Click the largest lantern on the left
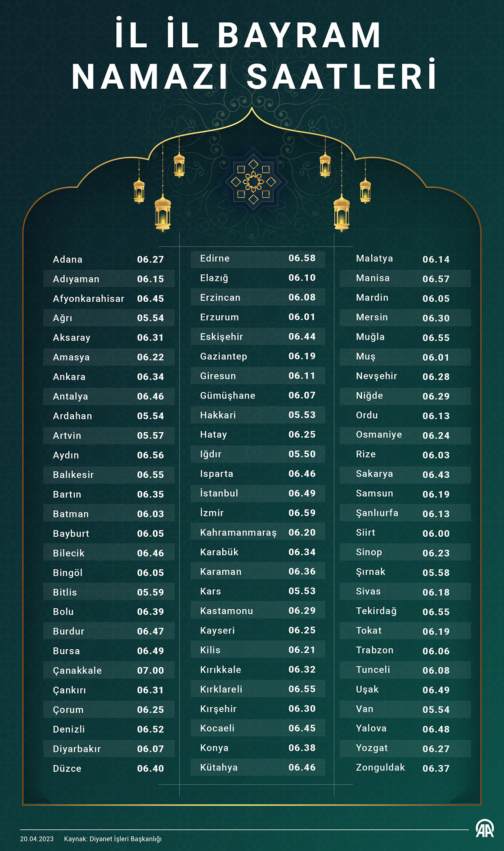This screenshot has width=504, height=851. [x=162, y=213]
